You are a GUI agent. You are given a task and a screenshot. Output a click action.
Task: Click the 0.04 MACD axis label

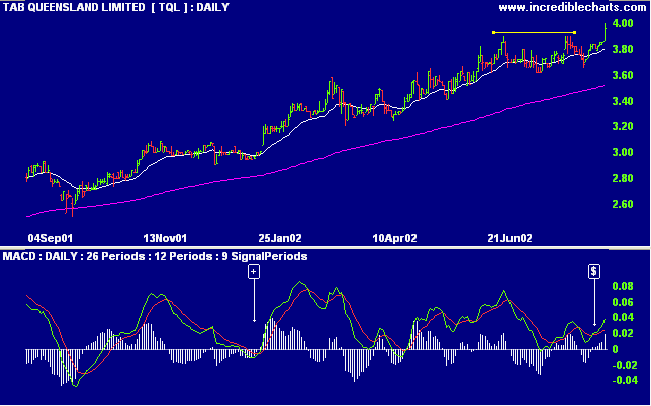click(623, 318)
